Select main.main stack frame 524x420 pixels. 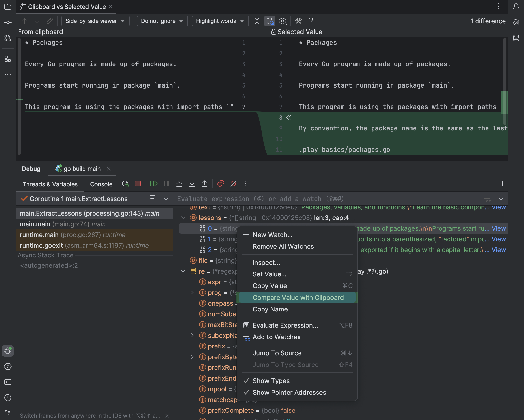[x=94, y=224]
